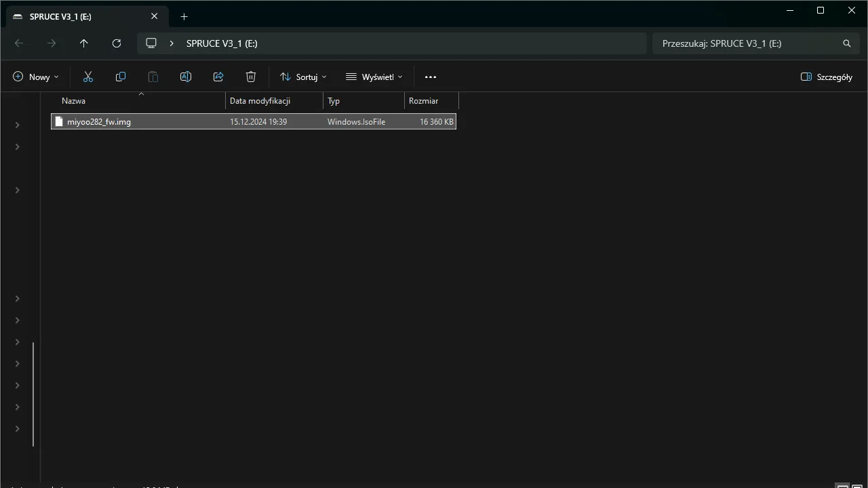Click the date 15.12.2024 19:39

(258, 121)
